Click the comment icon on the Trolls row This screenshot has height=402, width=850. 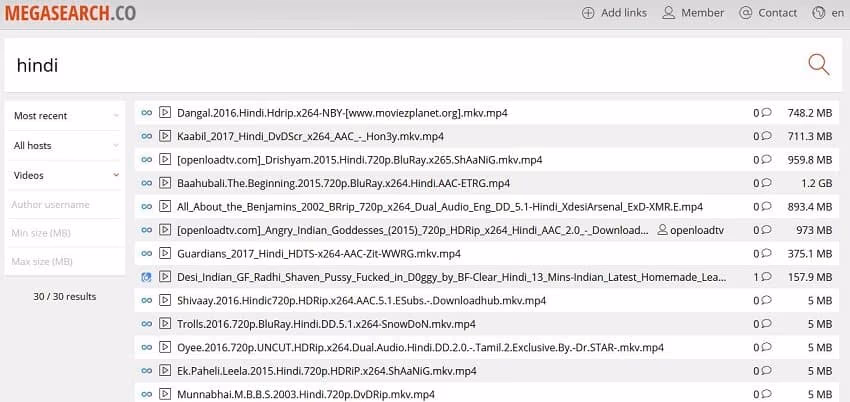pos(766,323)
